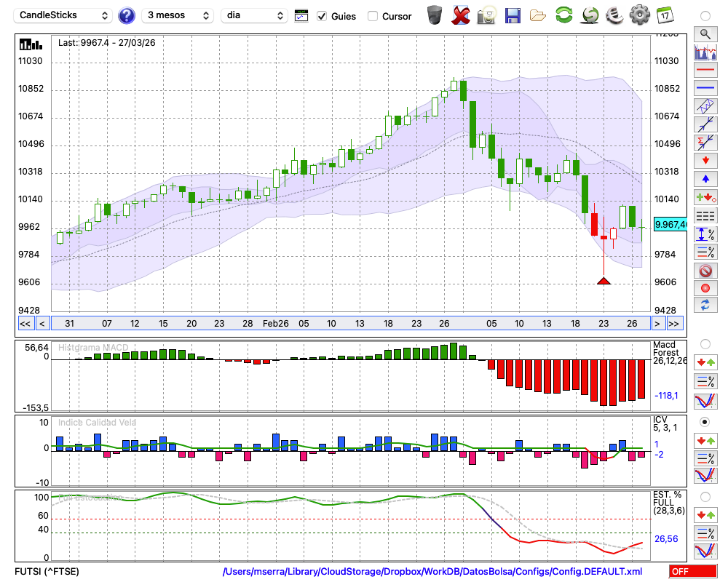Click the blue histogram volume chart icon
The height and width of the screenshot is (582, 728).
[705, 52]
